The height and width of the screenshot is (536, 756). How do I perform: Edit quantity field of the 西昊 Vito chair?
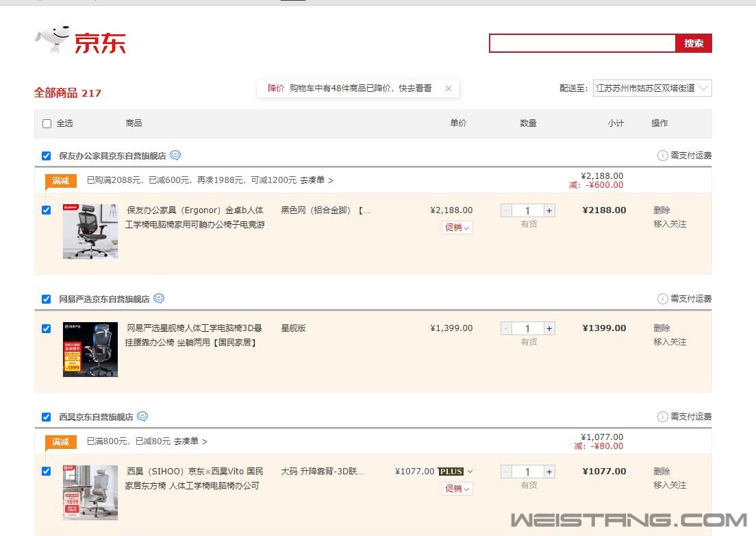pos(528,472)
